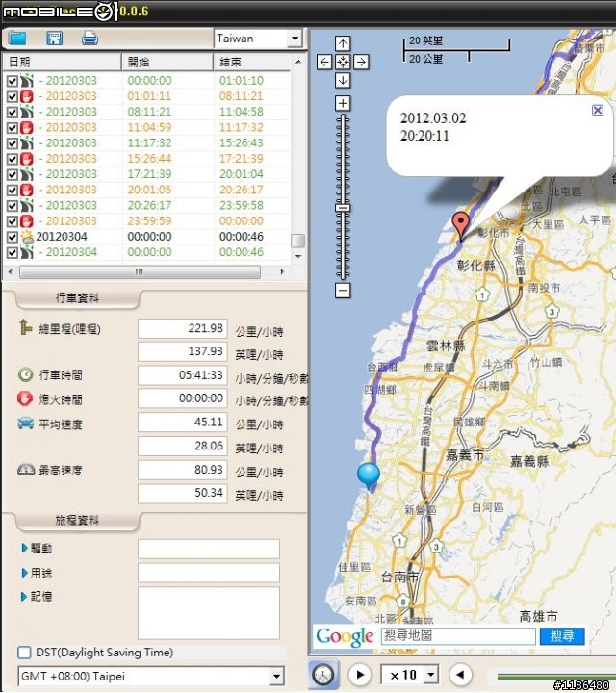This screenshot has width=616, height=693.
Task: Open the 行車資料 tab
Action: pos(77,298)
